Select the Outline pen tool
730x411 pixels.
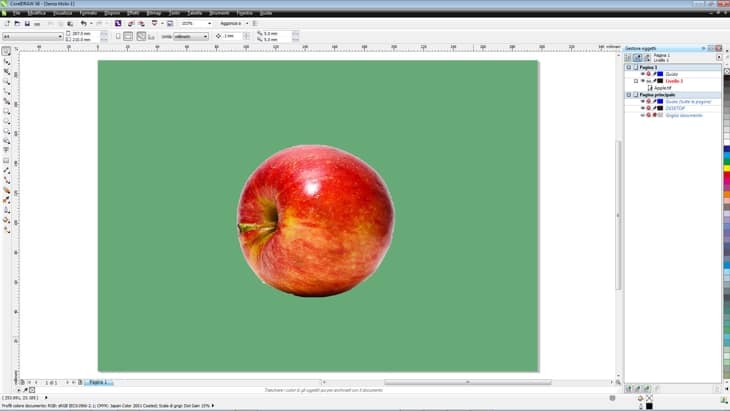(7, 209)
